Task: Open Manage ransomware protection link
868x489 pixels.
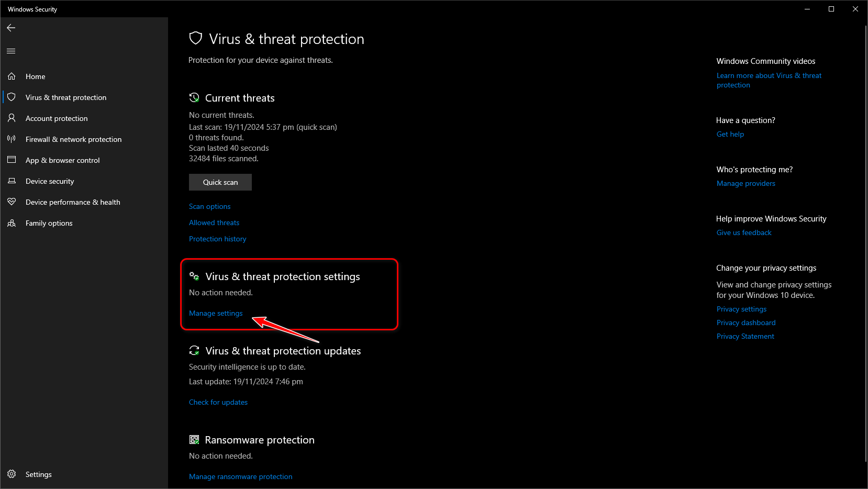Action: coord(240,477)
